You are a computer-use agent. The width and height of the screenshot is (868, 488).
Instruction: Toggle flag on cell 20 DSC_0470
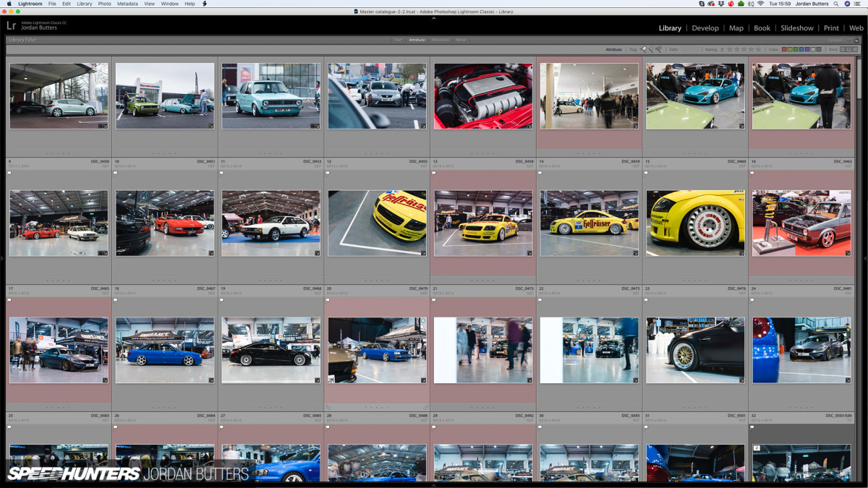click(328, 300)
